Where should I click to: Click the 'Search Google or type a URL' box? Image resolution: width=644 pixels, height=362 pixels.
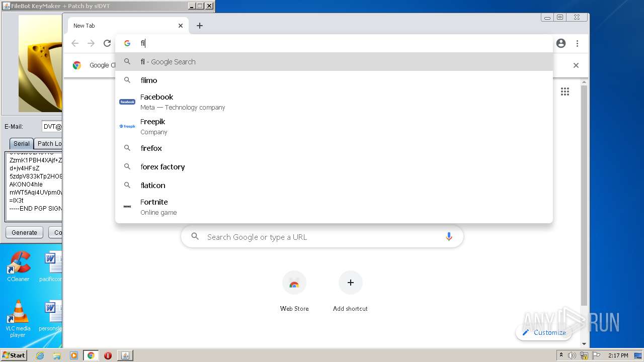coord(322,237)
